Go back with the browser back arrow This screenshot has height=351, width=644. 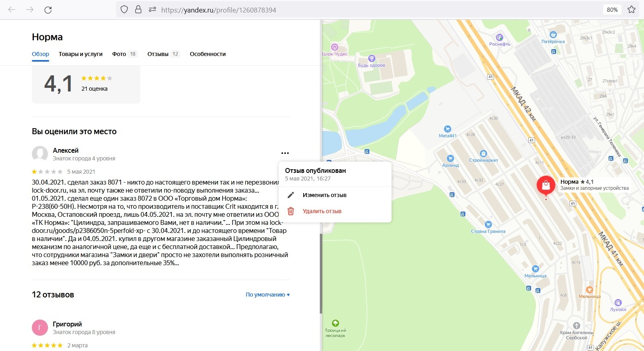click(x=12, y=10)
